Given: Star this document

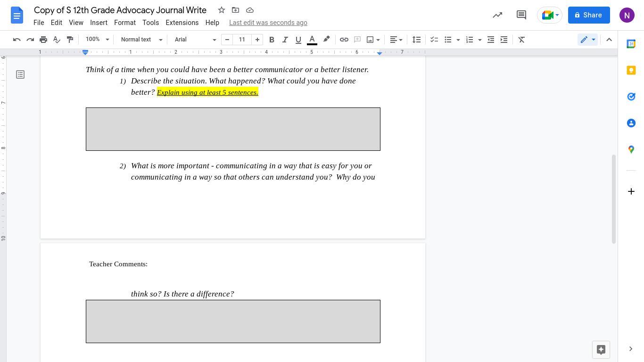Looking at the screenshot, I should [x=222, y=10].
